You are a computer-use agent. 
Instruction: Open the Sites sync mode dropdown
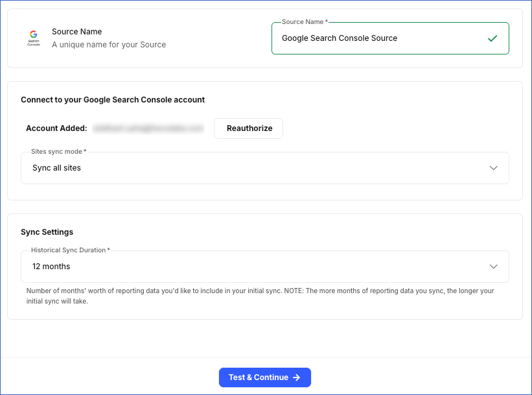[x=265, y=168]
